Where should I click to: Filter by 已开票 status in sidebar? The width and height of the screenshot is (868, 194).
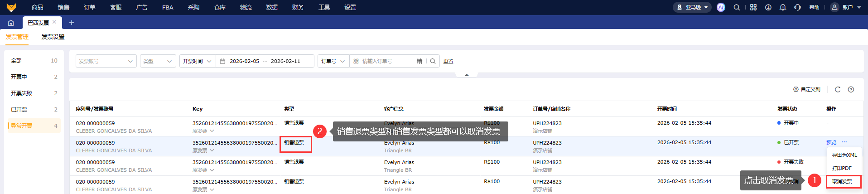tap(34, 109)
